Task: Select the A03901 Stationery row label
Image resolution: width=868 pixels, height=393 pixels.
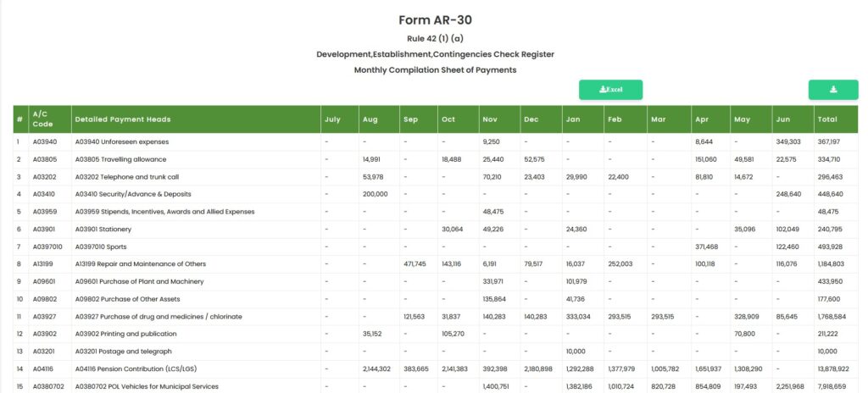Action: [x=103, y=230]
